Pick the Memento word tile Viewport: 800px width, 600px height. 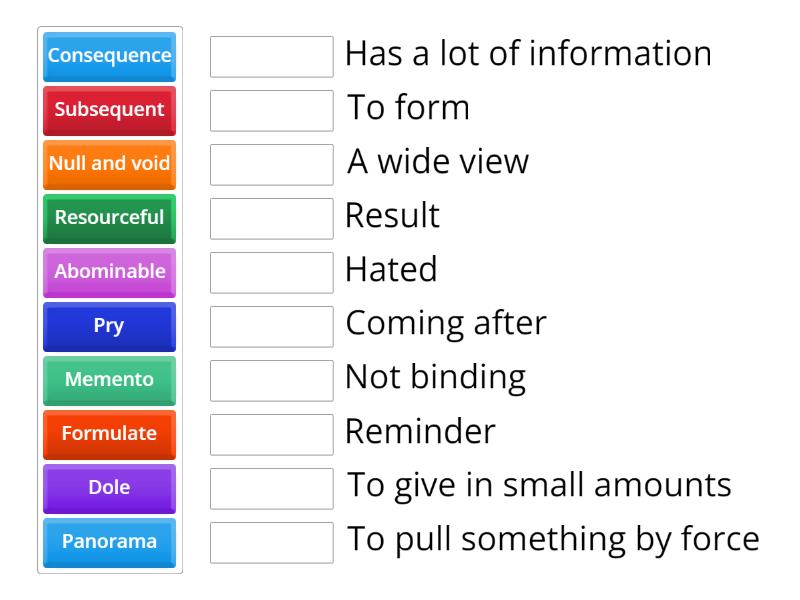tap(110, 381)
